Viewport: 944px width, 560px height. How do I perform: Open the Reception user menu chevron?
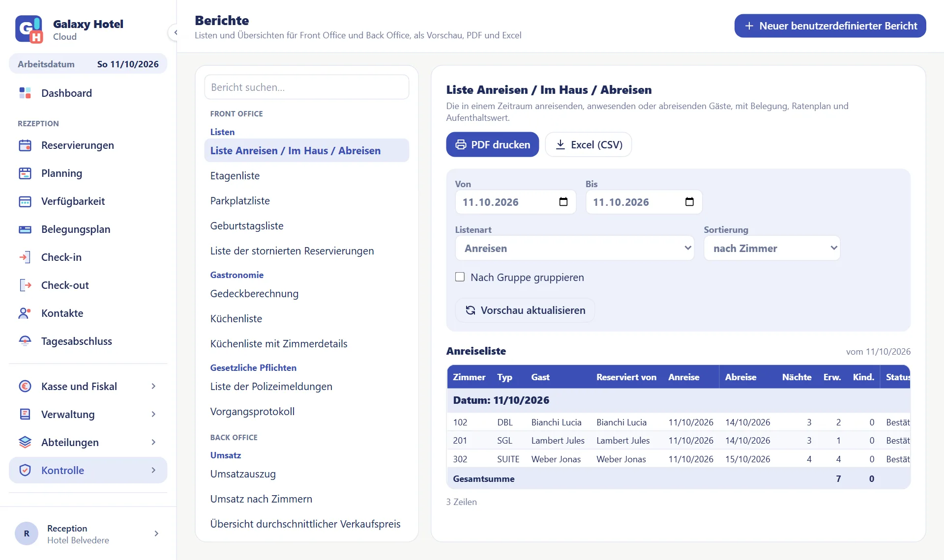156,533
